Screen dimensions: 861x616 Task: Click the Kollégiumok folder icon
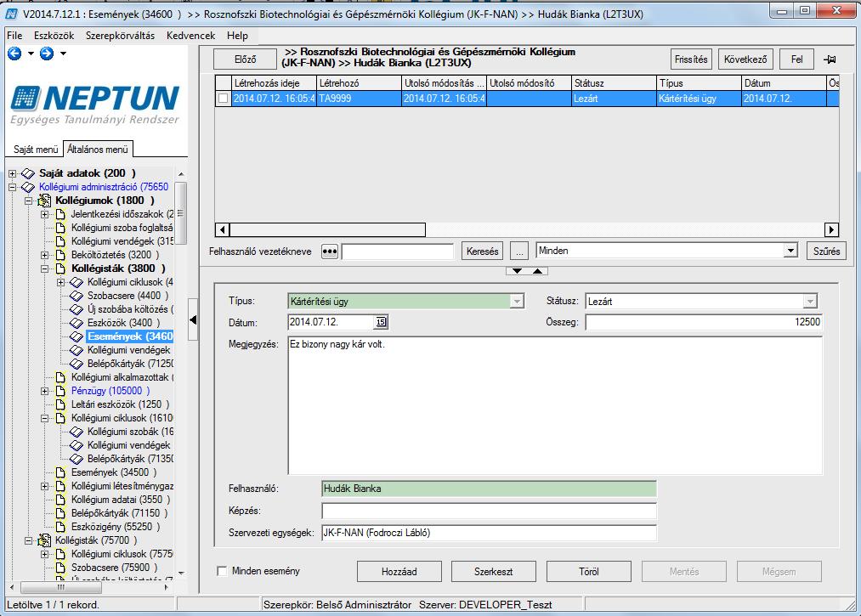coord(44,201)
